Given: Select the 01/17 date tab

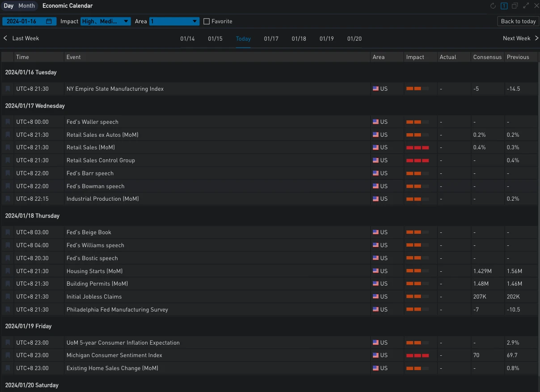Looking at the screenshot, I should coord(271,39).
